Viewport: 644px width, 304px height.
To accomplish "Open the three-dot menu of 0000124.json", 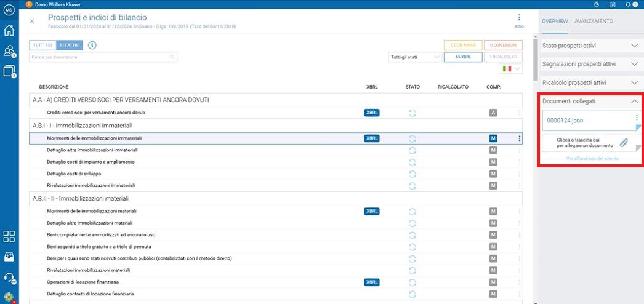I will tap(637, 118).
